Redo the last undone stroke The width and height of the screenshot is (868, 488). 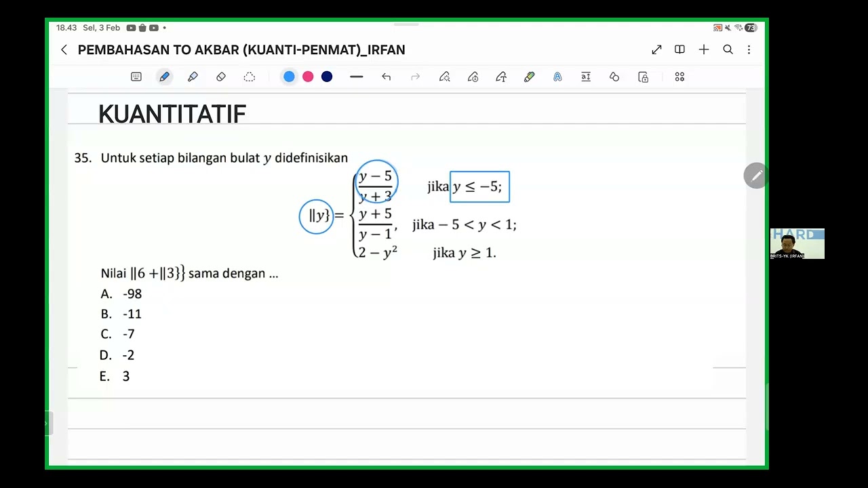coord(416,77)
